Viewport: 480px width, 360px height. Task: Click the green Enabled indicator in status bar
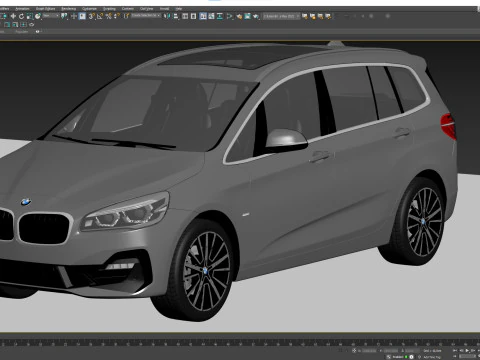406,357
